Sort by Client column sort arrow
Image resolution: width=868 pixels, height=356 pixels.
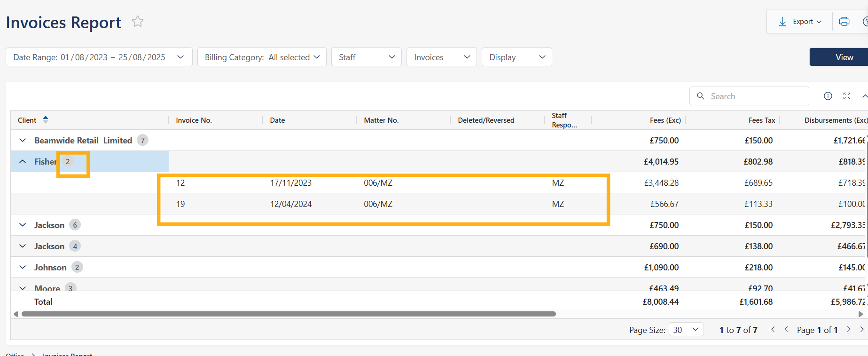[x=46, y=120]
